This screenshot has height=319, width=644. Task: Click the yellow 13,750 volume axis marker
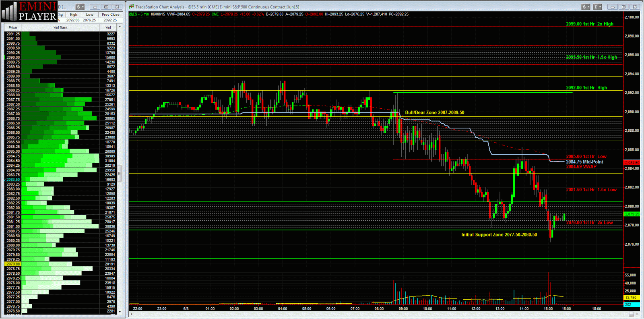click(x=631, y=298)
